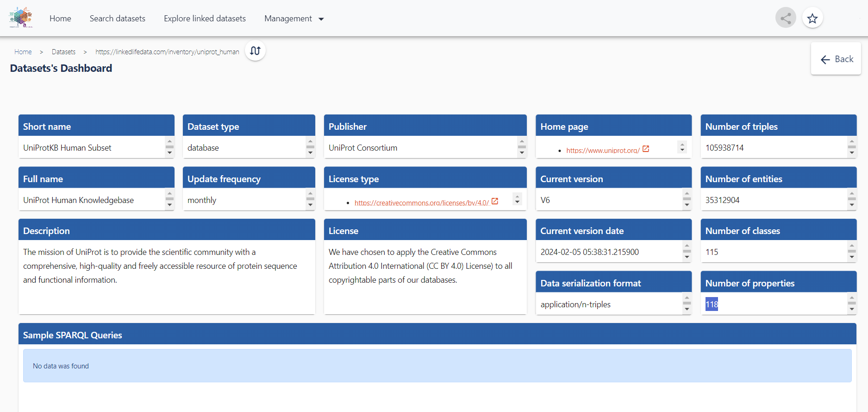Click scroll arrows in Home page field

point(682,147)
